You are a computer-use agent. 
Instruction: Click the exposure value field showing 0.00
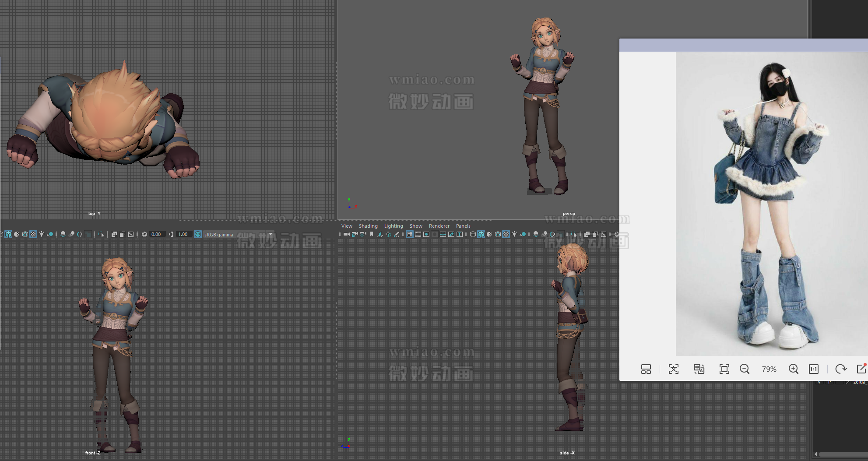click(156, 234)
